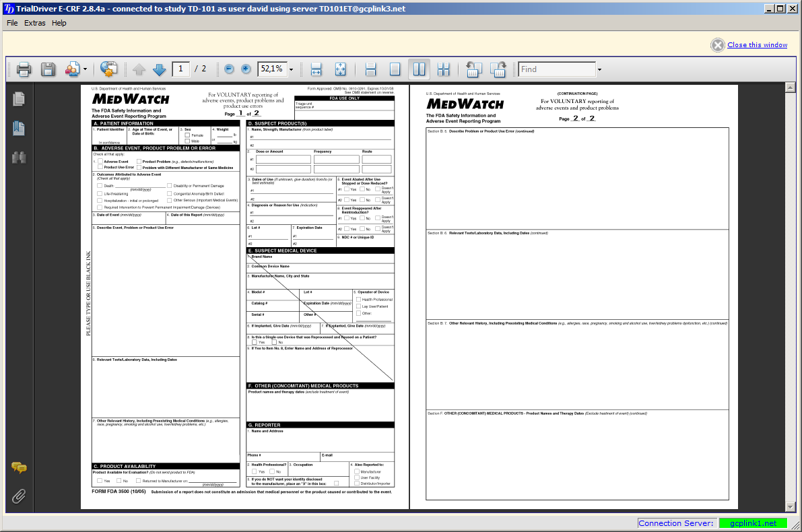This screenshot has height=532, width=802.
Task: Open the zoom percentage dropdown
Action: 292,69
